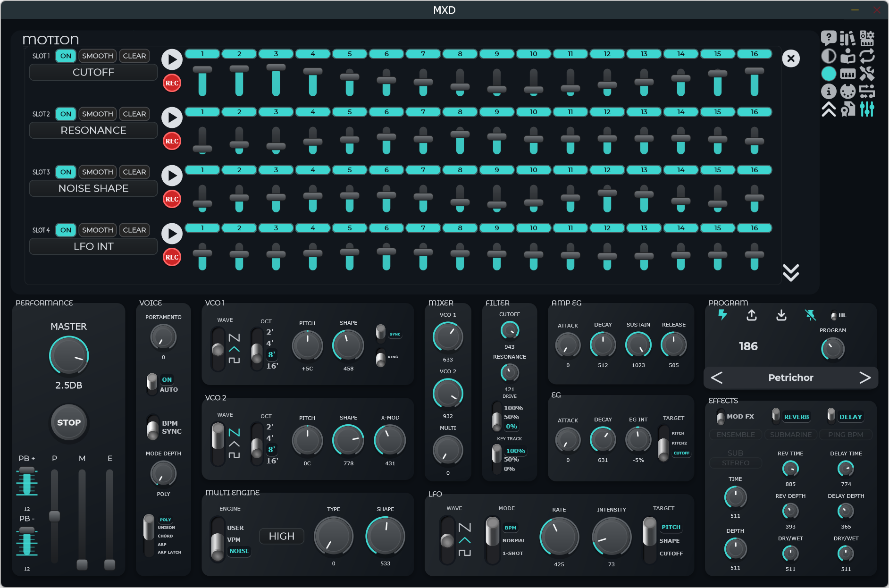
Task: Select step 5 in slot 1 row
Action: pyautogui.click(x=350, y=54)
